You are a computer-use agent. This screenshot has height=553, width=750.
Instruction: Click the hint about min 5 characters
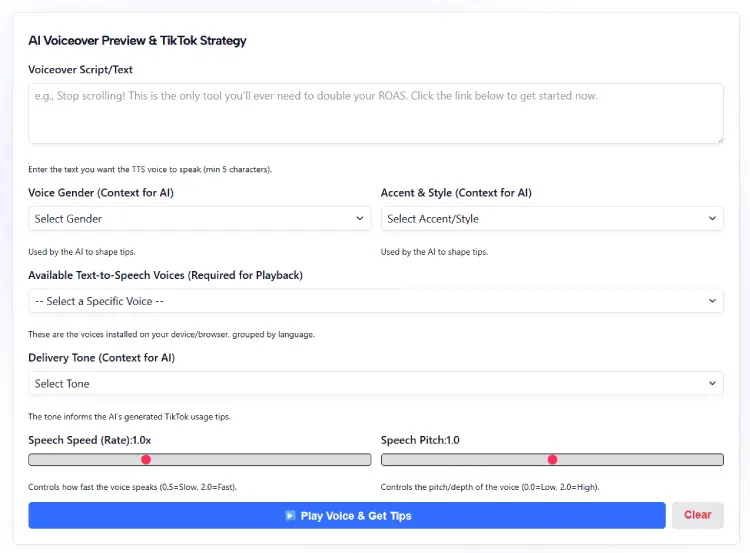pyautogui.click(x=150, y=169)
